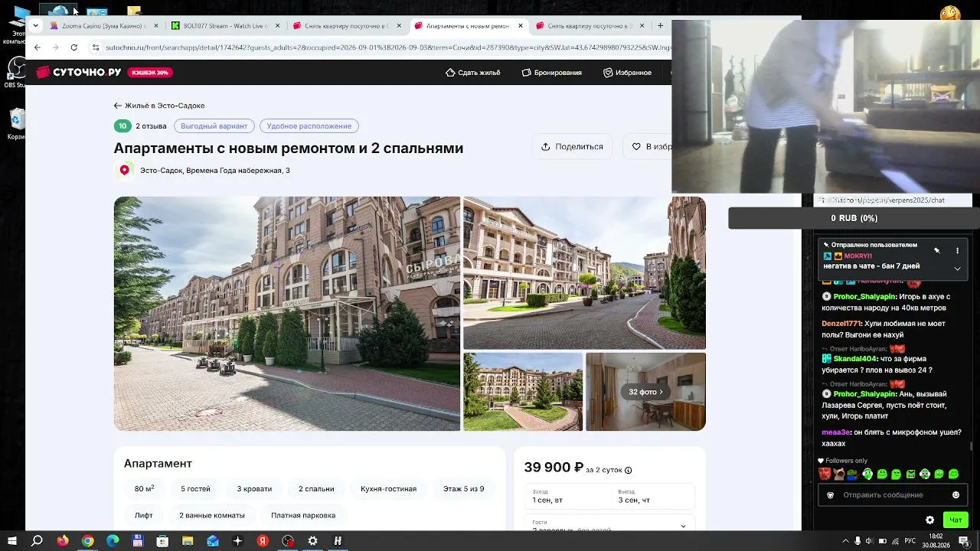This screenshot has height=551, width=980.
Task: Click the '2 ванные комнаты' feature chip
Action: [212, 516]
